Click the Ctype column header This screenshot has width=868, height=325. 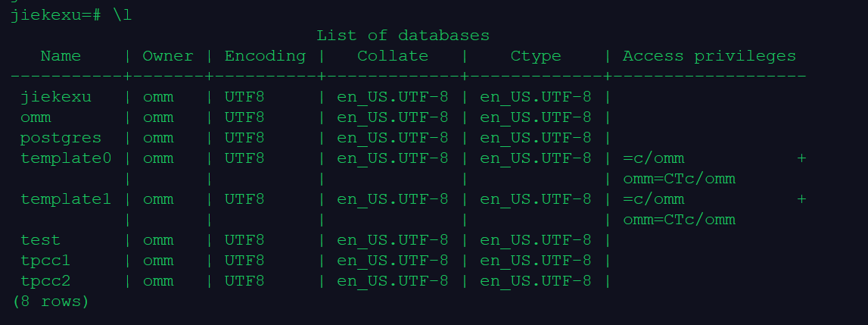(x=536, y=57)
